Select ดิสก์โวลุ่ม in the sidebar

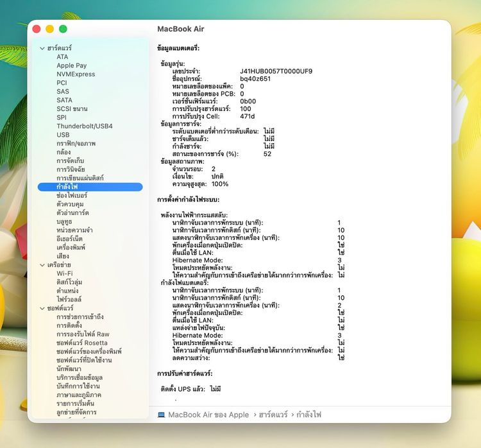69,282
